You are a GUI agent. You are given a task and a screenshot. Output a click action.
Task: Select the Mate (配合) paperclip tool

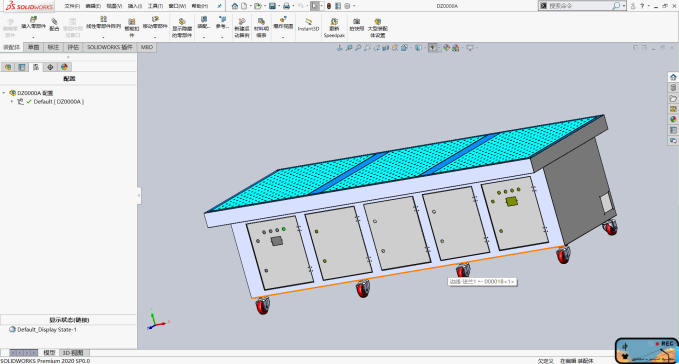click(x=54, y=25)
